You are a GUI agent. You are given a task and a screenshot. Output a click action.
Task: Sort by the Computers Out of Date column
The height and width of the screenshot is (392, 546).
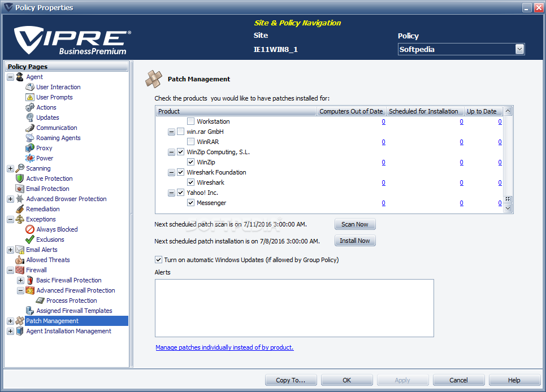[x=351, y=111]
